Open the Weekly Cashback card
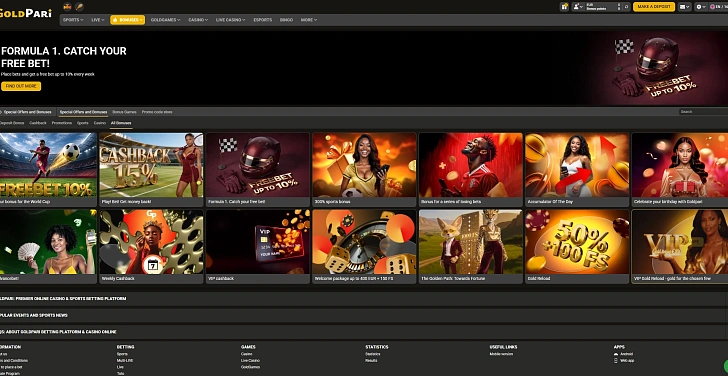 [151, 246]
